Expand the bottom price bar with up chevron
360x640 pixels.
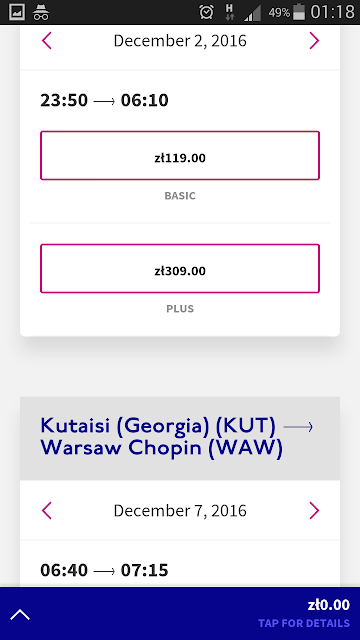(x=20, y=614)
